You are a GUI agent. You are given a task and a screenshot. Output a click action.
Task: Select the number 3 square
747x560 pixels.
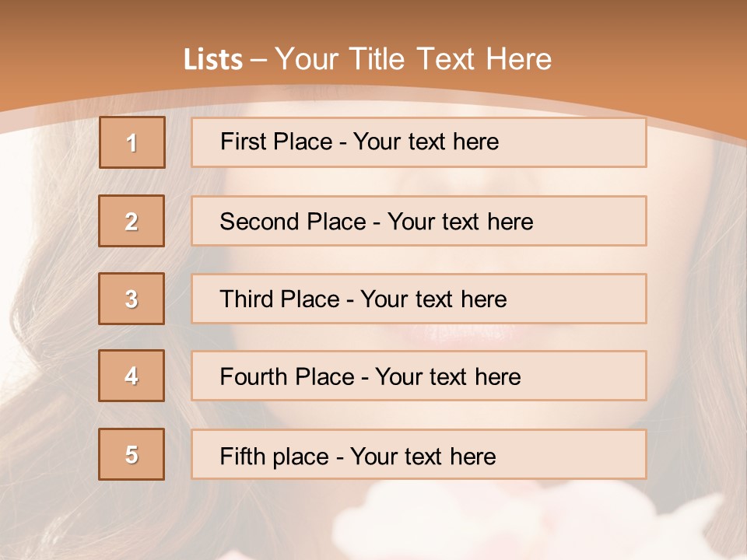click(132, 299)
